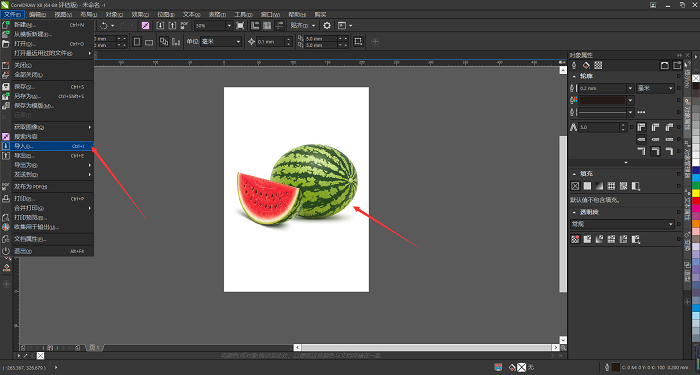
Task: Click the yellow swatch in color palette
Action: [696, 193]
